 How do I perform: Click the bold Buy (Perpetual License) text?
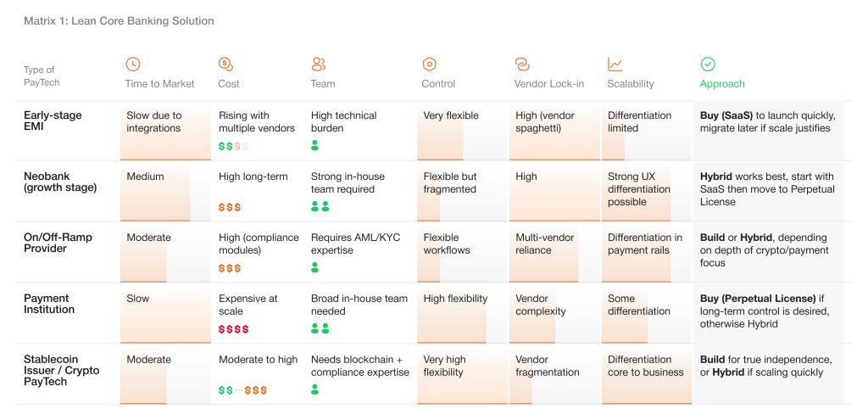(757, 299)
